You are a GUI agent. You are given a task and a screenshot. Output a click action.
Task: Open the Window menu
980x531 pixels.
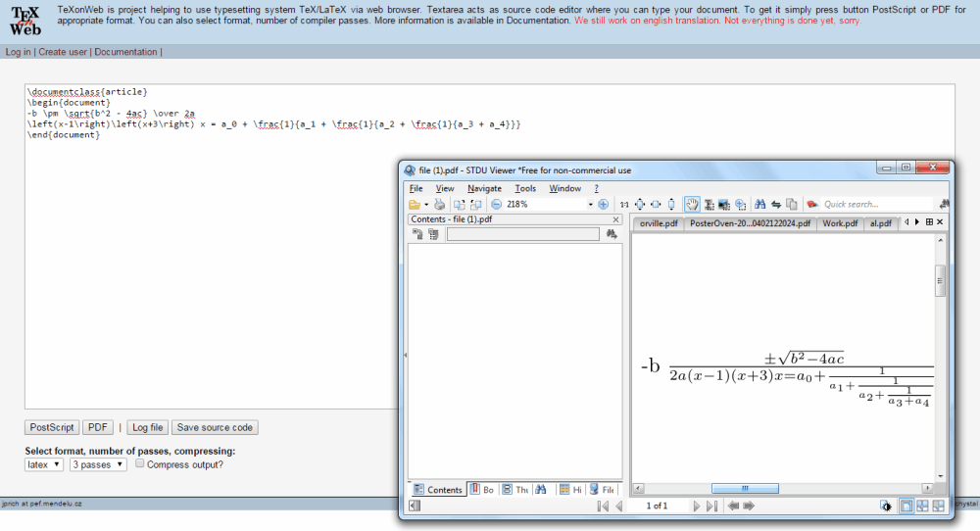click(565, 188)
